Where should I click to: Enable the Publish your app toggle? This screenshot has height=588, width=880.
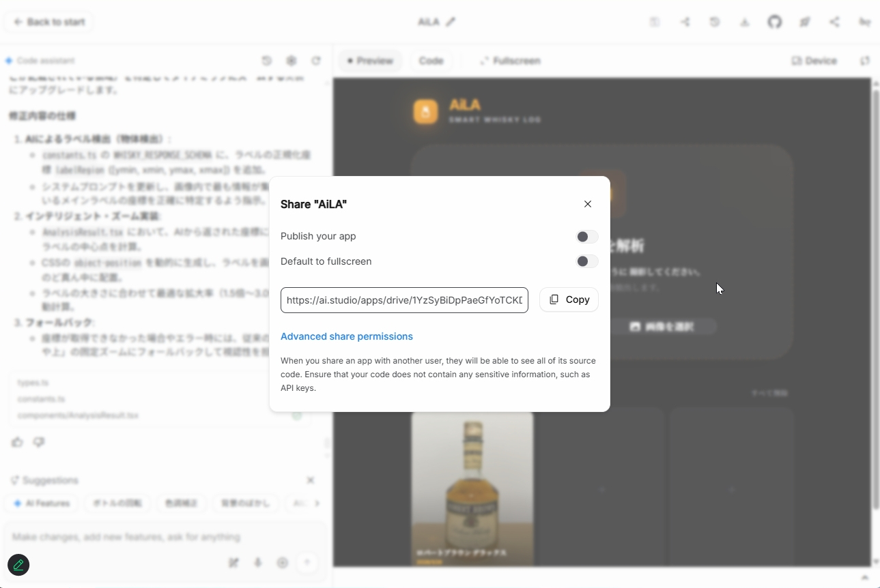[586, 237]
